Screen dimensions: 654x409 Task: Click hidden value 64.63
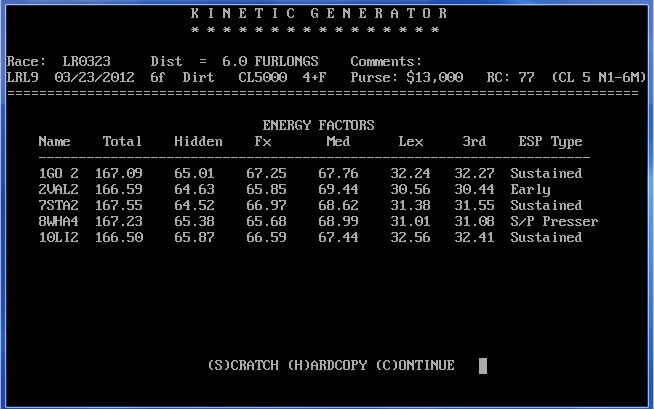click(194, 189)
